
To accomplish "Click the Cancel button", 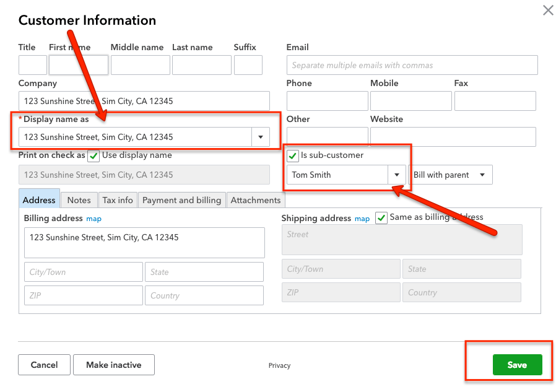I will click(x=44, y=365).
